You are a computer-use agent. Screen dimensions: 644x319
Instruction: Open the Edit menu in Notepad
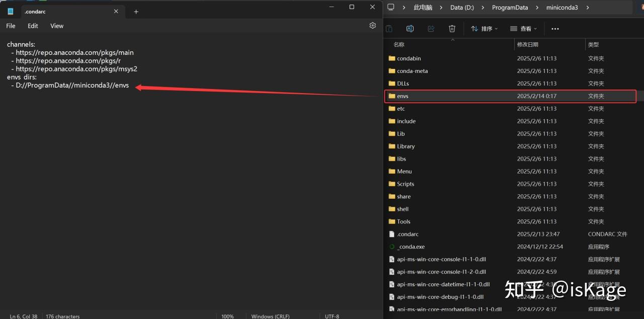click(33, 26)
